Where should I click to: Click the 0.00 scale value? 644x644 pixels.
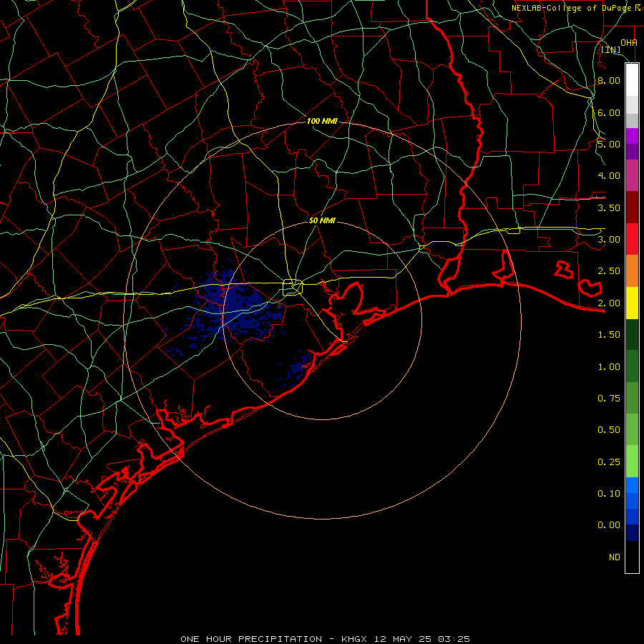[609, 525]
